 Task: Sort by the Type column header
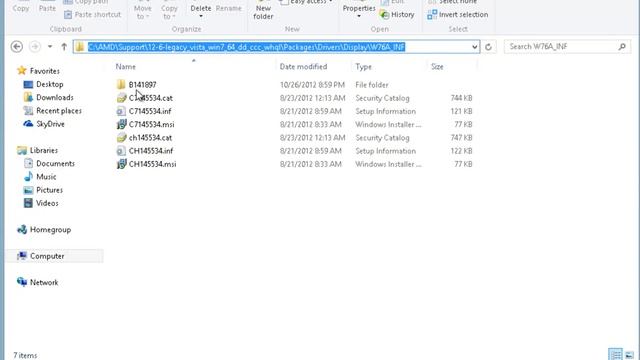tap(363, 67)
